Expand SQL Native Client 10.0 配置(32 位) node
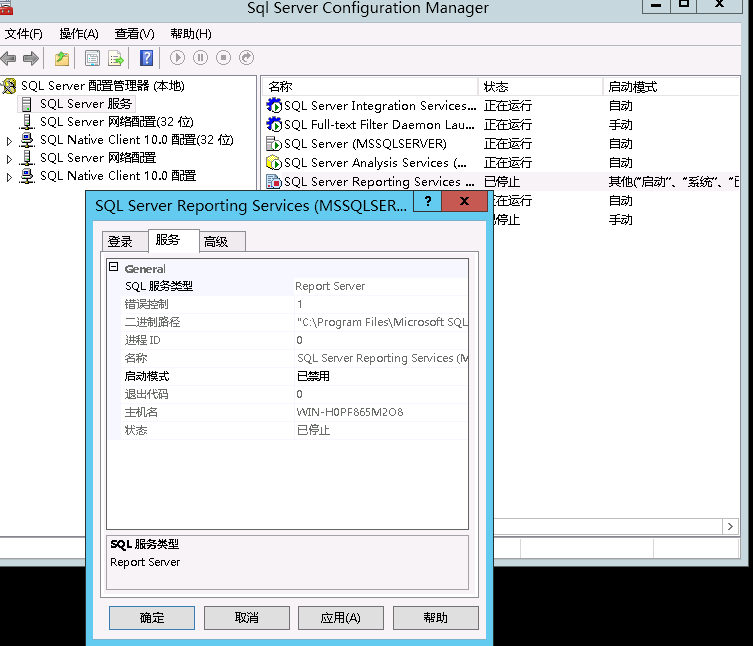This screenshot has height=646, width=753. point(9,141)
